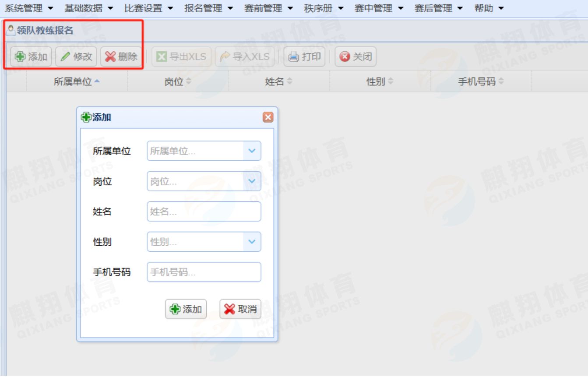Click the 取消 (Cancel) button
This screenshot has width=588, height=377.
(x=240, y=309)
